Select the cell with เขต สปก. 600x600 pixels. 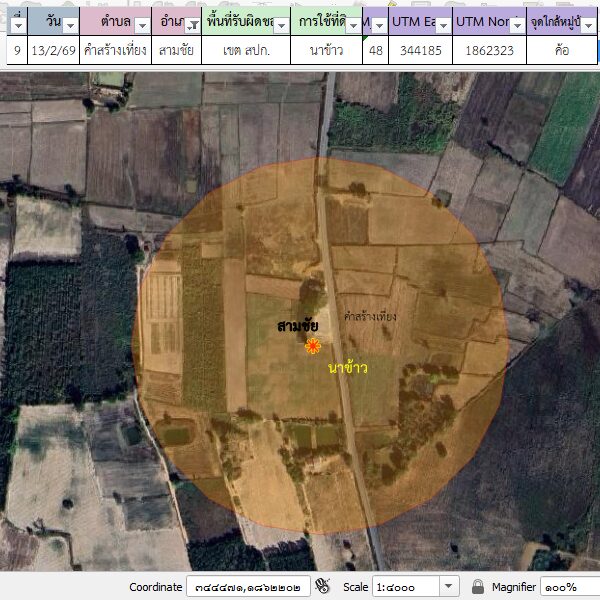(x=245, y=50)
